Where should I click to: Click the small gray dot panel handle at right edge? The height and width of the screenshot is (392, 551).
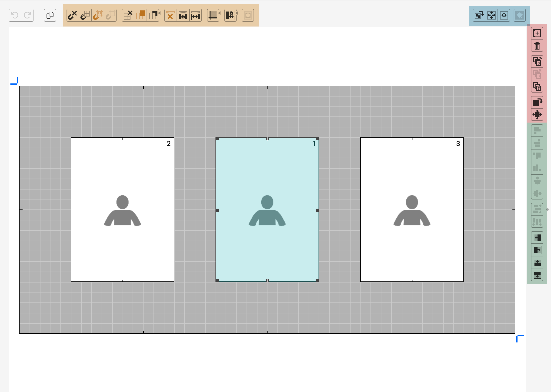[547, 209]
